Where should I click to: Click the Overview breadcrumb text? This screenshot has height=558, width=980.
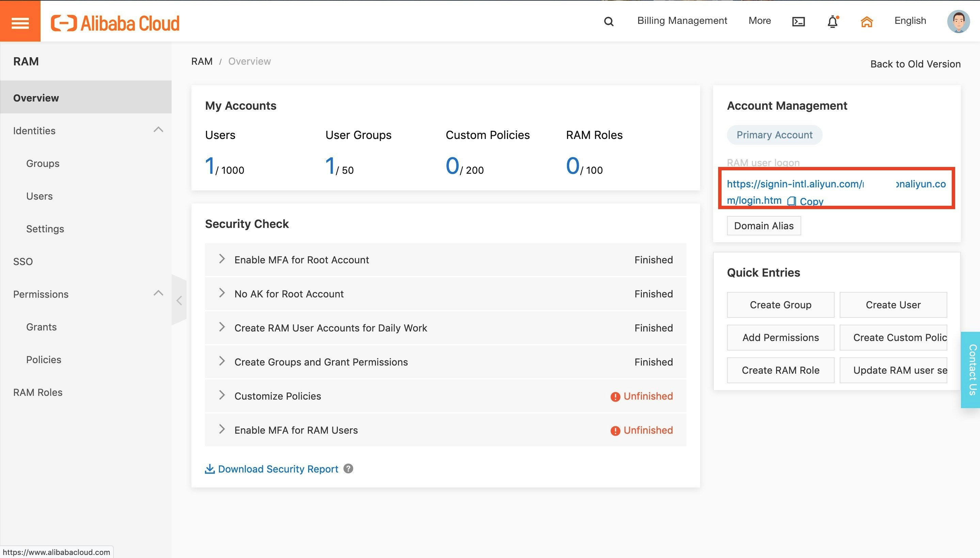249,61
